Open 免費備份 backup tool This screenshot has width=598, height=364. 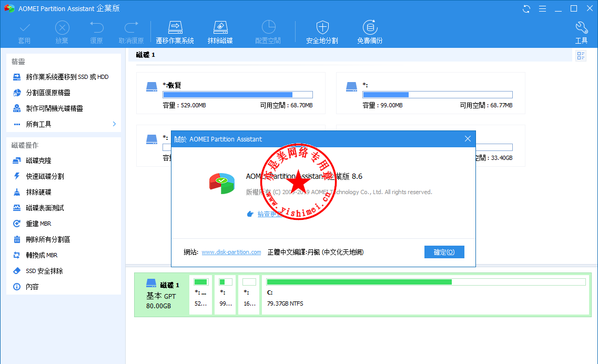coord(369,32)
